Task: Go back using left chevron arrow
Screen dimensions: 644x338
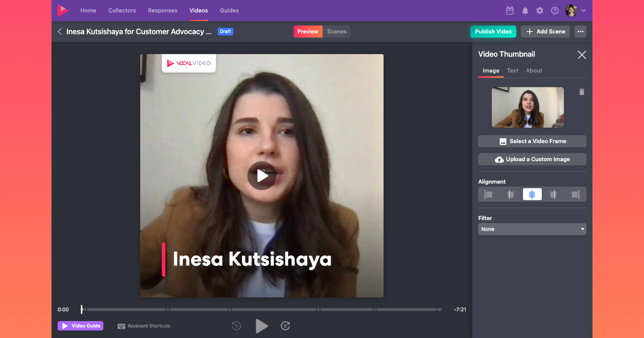Action: (60, 31)
